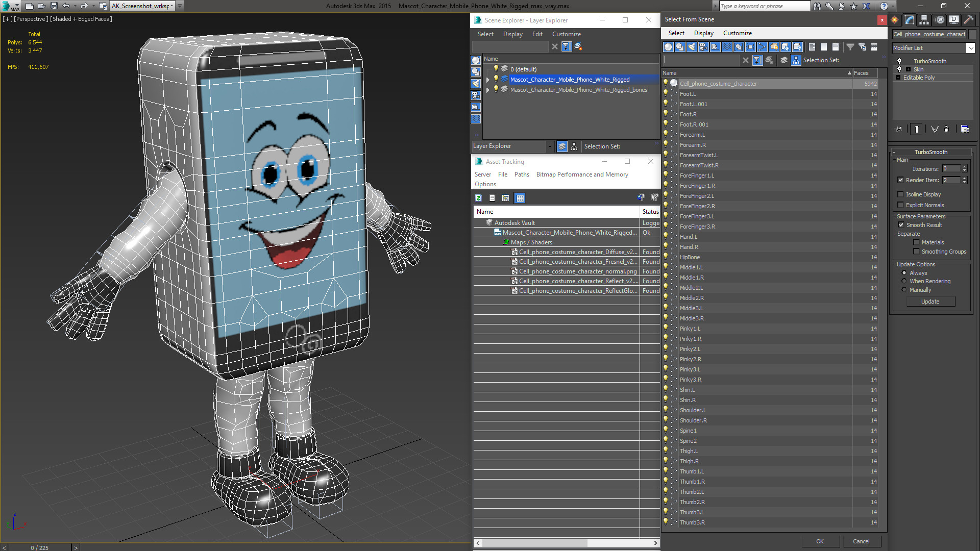
Task: Expand the Skin modifier sub-objects
Action: 908,69
